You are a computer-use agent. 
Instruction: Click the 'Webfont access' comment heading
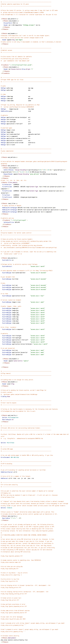coord(6,50)
